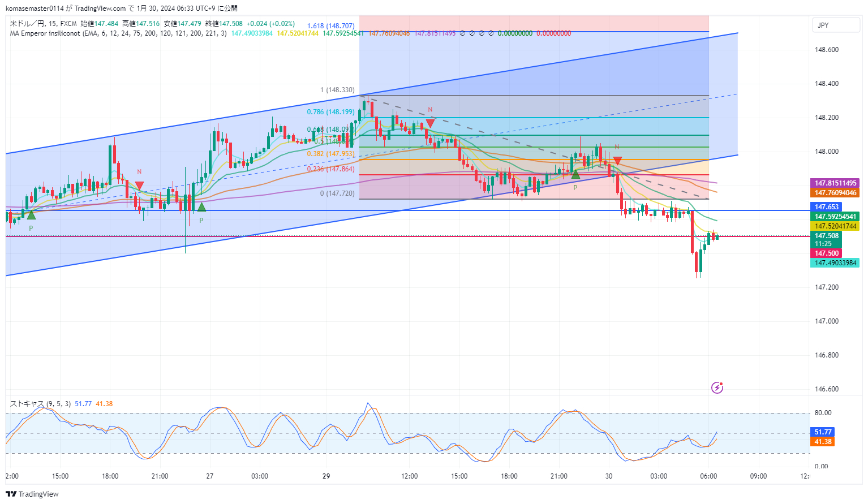Click the TradingView logo at the bottom
This screenshot has width=868, height=504.
tap(32, 494)
